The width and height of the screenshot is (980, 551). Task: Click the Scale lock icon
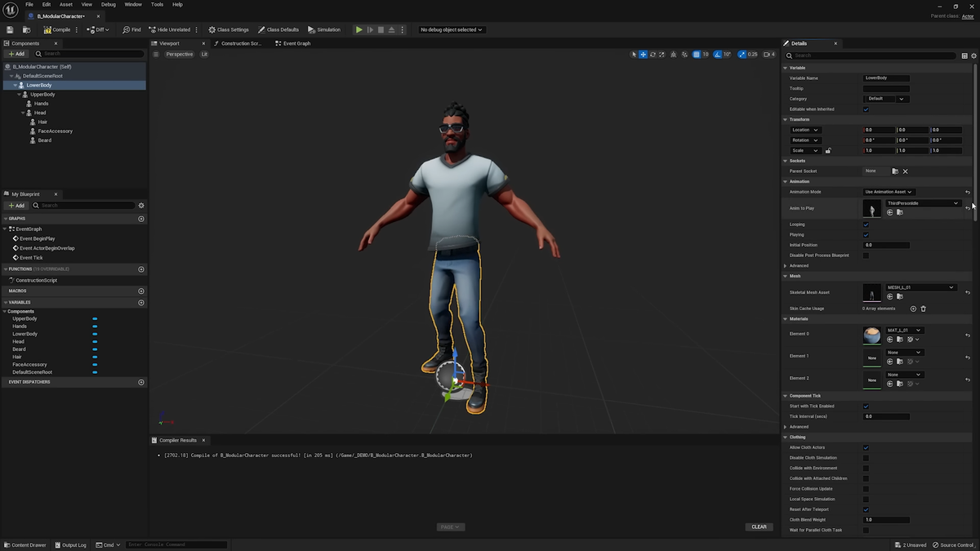[828, 150]
